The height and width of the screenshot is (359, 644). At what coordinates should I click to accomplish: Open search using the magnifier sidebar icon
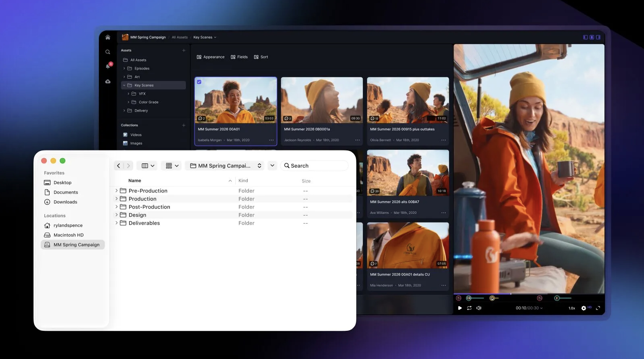tap(108, 52)
